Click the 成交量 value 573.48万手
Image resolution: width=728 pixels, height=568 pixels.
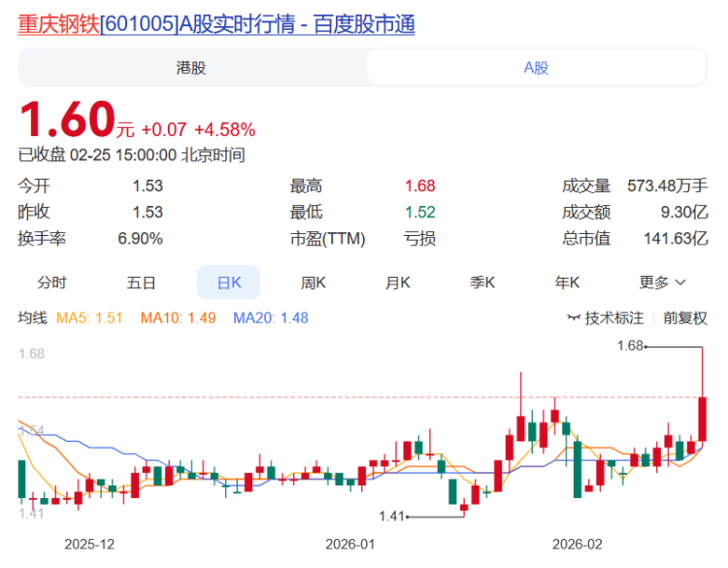[667, 186]
